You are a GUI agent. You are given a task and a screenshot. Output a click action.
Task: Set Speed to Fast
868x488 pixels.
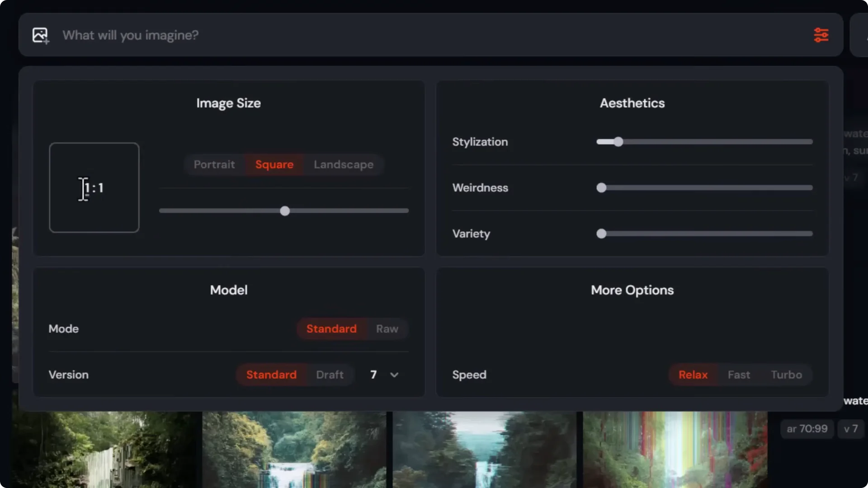tap(739, 375)
